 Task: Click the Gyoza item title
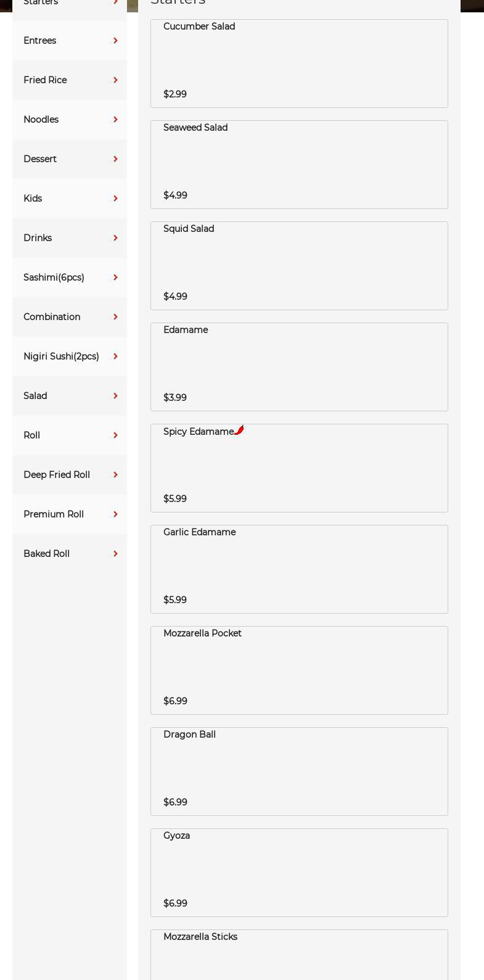(x=176, y=836)
